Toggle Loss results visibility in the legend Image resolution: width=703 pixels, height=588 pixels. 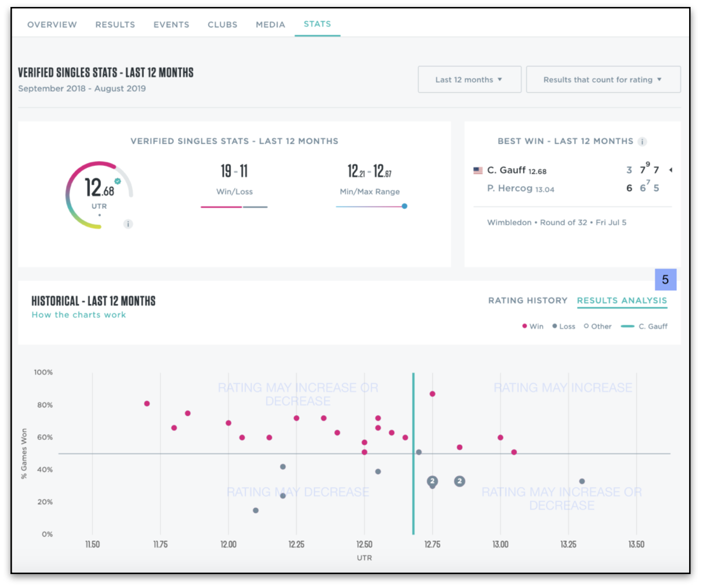point(564,326)
